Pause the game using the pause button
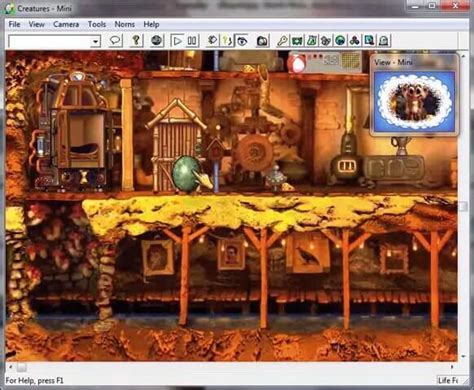The height and width of the screenshot is (390, 474). coord(192,41)
